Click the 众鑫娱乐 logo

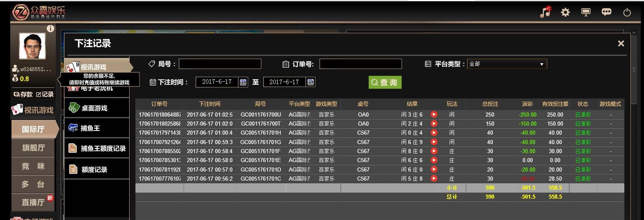(39, 12)
